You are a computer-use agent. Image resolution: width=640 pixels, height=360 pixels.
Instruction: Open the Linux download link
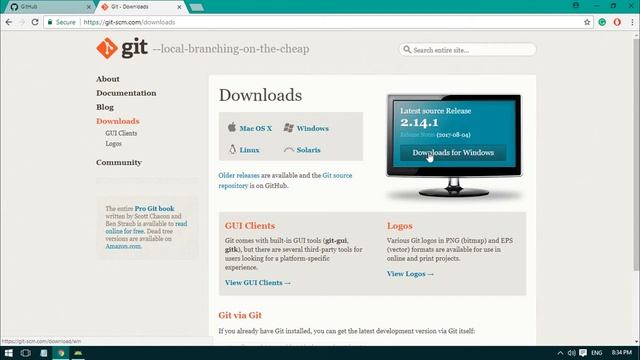(249, 150)
